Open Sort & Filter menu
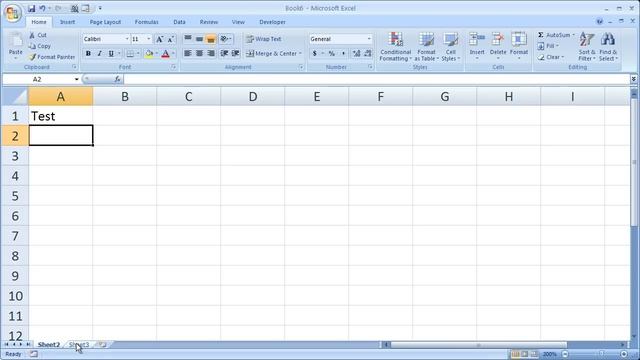The height and width of the screenshot is (360, 640). point(587,47)
